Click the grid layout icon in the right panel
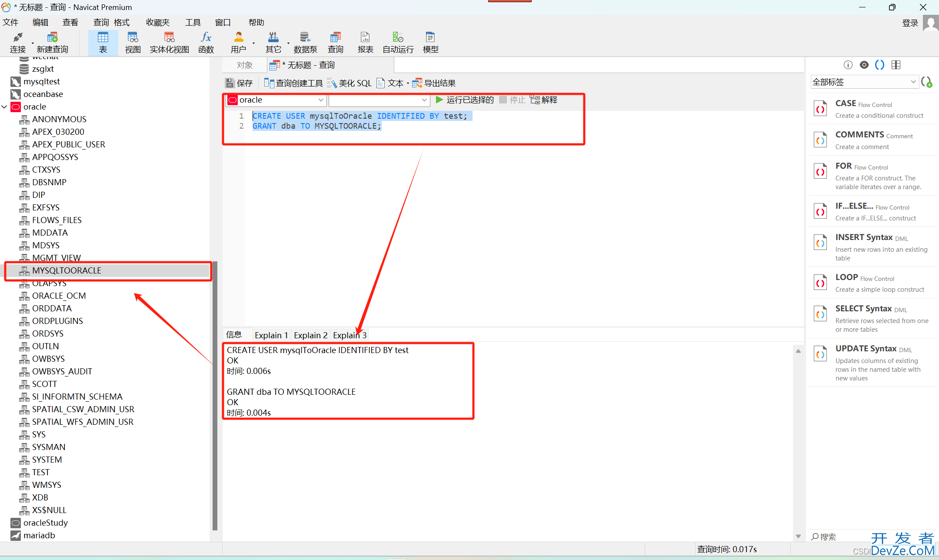The width and height of the screenshot is (939, 560). 896,65
